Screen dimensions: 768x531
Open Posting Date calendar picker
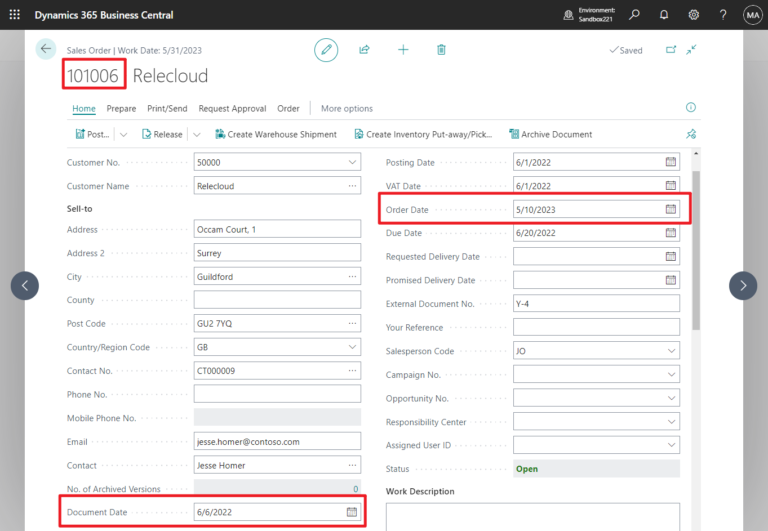[x=671, y=162]
